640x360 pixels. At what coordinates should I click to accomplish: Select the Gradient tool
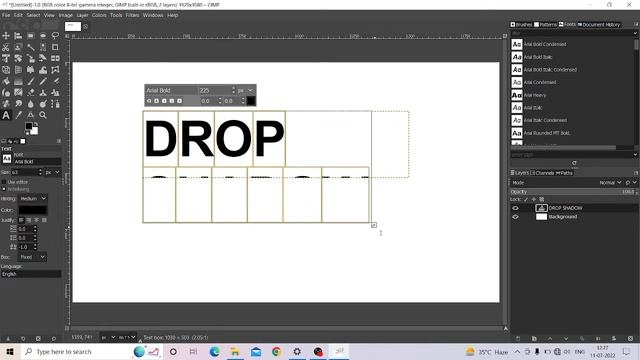point(18,81)
